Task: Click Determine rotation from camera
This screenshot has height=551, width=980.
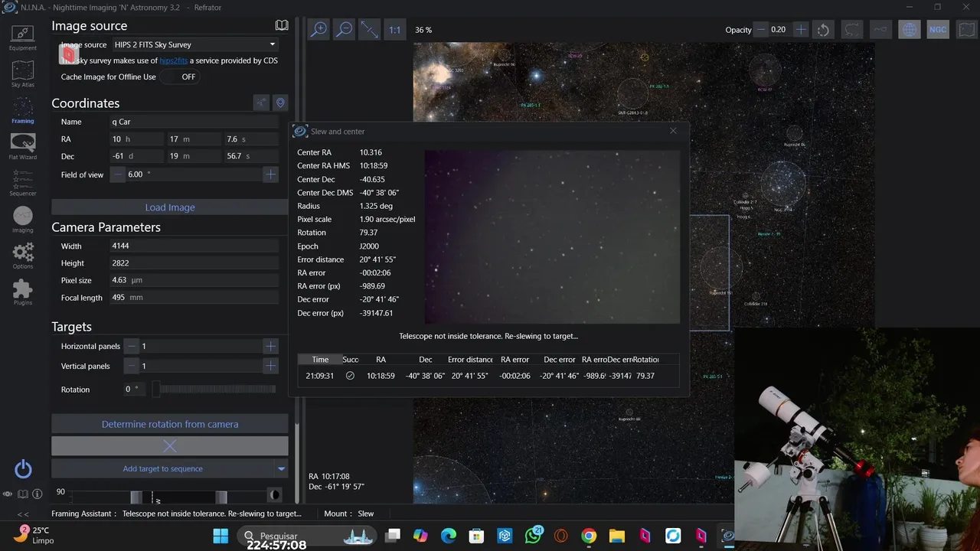Action: pos(170,424)
